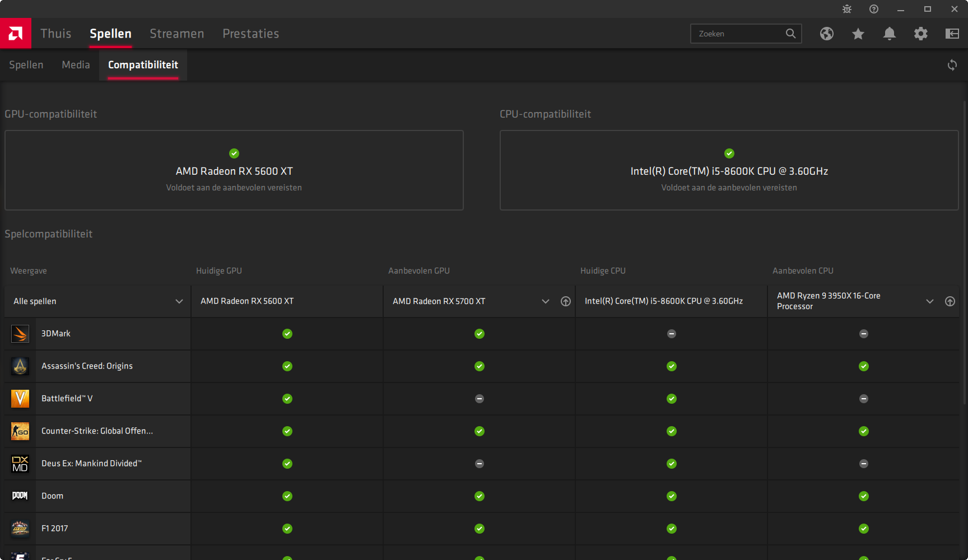This screenshot has width=968, height=560.
Task: Click the Counter-Strike GO icon
Action: (x=20, y=431)
